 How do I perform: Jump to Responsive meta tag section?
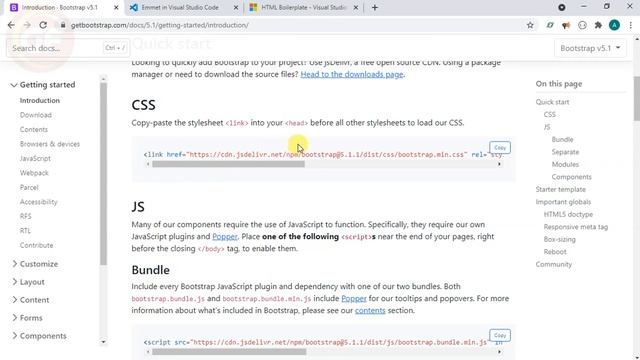tap(576, 227)
